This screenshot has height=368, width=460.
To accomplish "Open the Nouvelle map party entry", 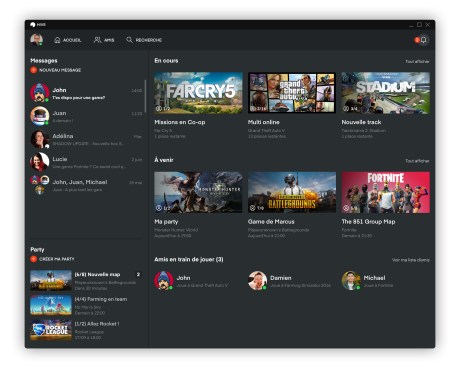I will point(86,281).
